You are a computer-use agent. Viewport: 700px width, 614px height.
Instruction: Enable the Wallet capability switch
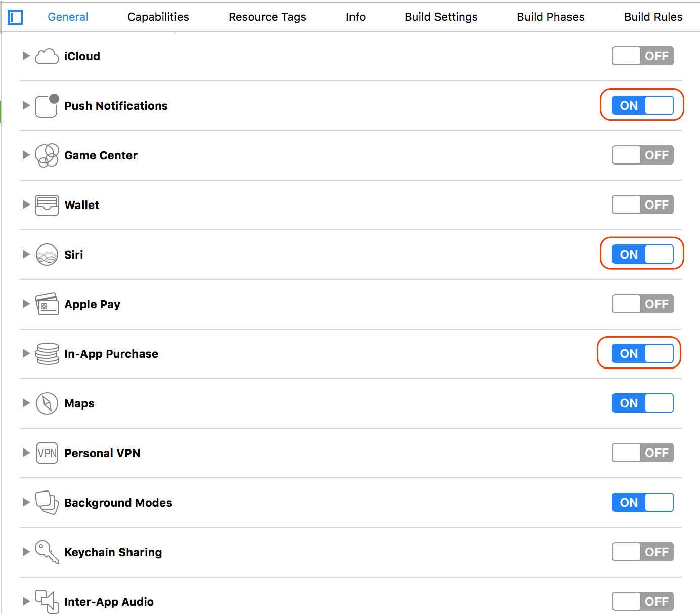pyautogui.click(x=643, y=205)
